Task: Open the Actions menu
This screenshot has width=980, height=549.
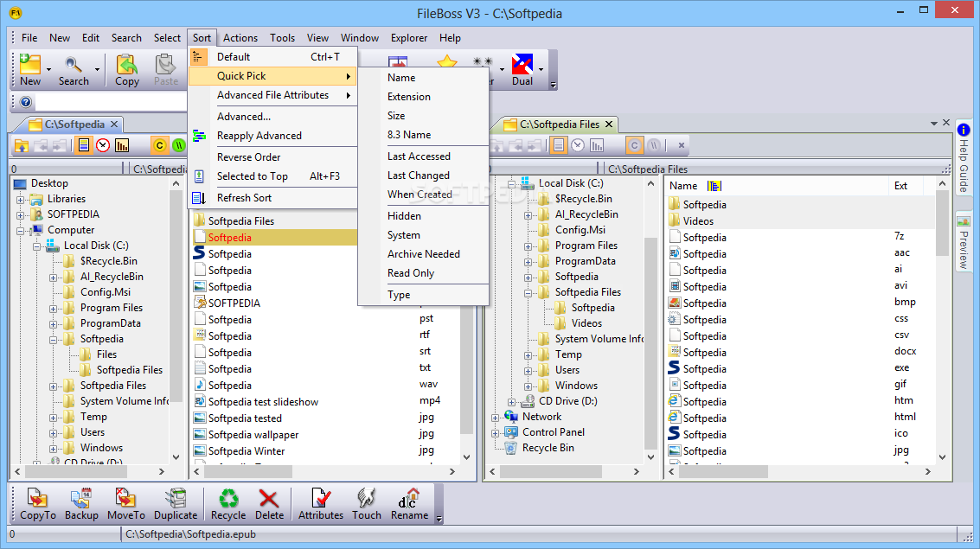Action: click(x=240, y=38)
